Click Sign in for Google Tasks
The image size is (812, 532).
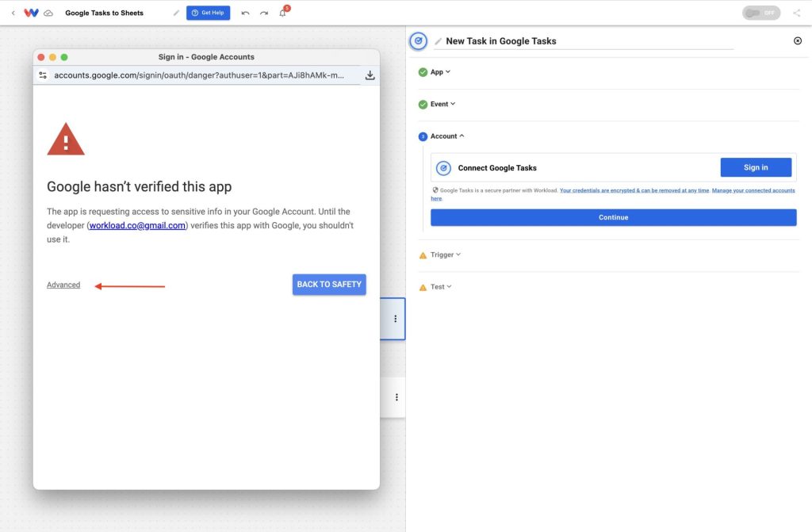point(756,167)
